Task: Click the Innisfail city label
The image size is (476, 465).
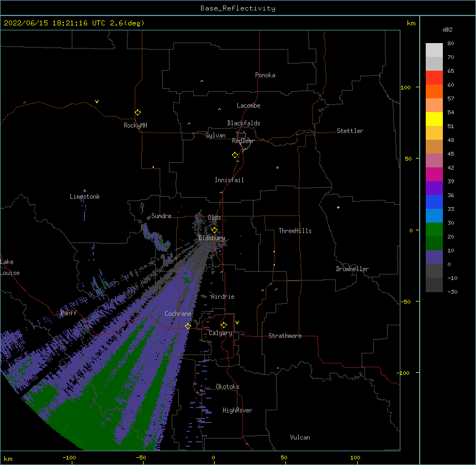Action: (x=229, y=180)
